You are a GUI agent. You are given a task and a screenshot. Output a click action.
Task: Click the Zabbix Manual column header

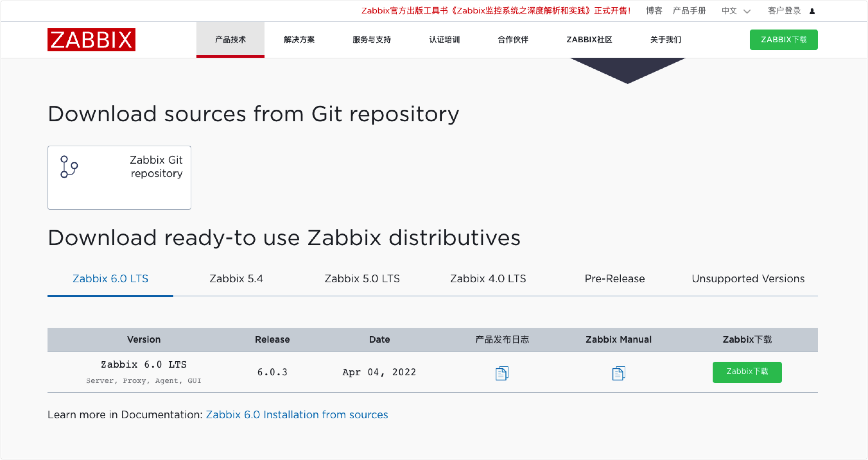click(618, 339)
